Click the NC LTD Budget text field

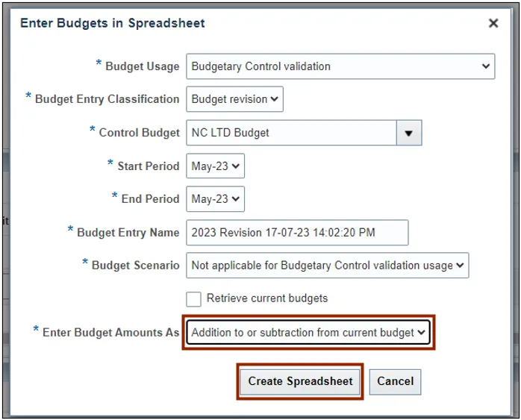point(290,133)
